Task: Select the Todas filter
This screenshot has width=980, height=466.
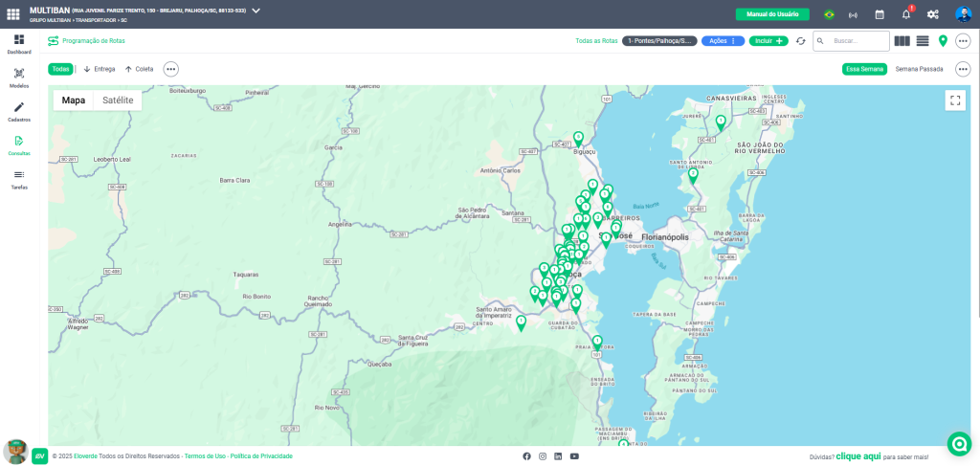Action: click(x=60, y=69)
